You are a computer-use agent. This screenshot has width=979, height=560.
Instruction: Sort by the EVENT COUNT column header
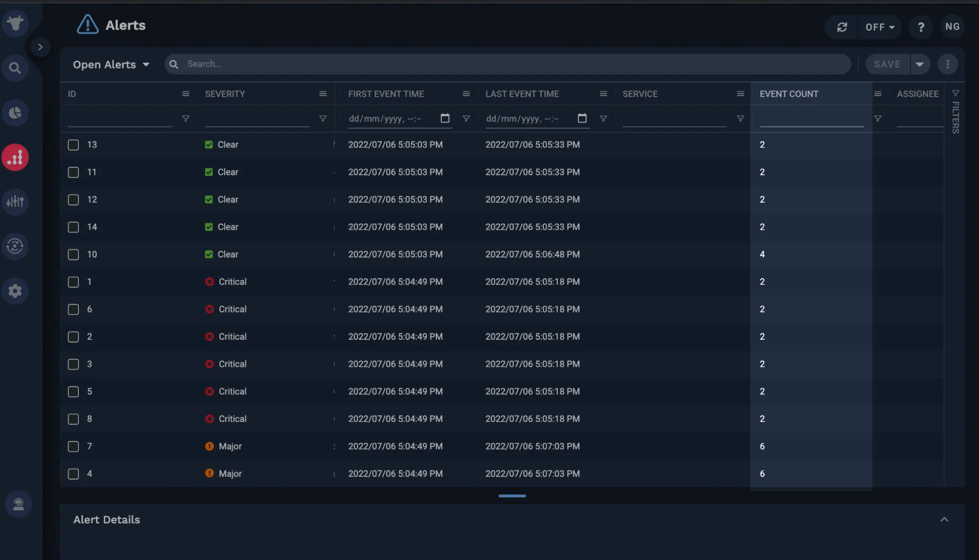[x=789, y=94]
